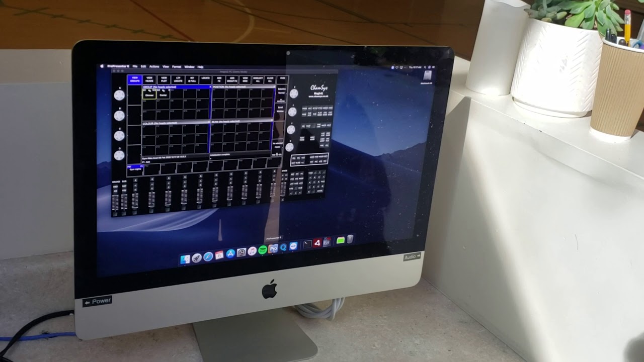
Task: Open the SETUP window button
Action: pos(315,108)
